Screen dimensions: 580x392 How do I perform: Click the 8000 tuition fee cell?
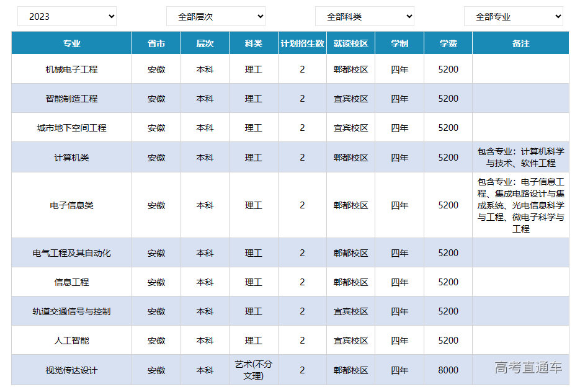tap(448, 370)
